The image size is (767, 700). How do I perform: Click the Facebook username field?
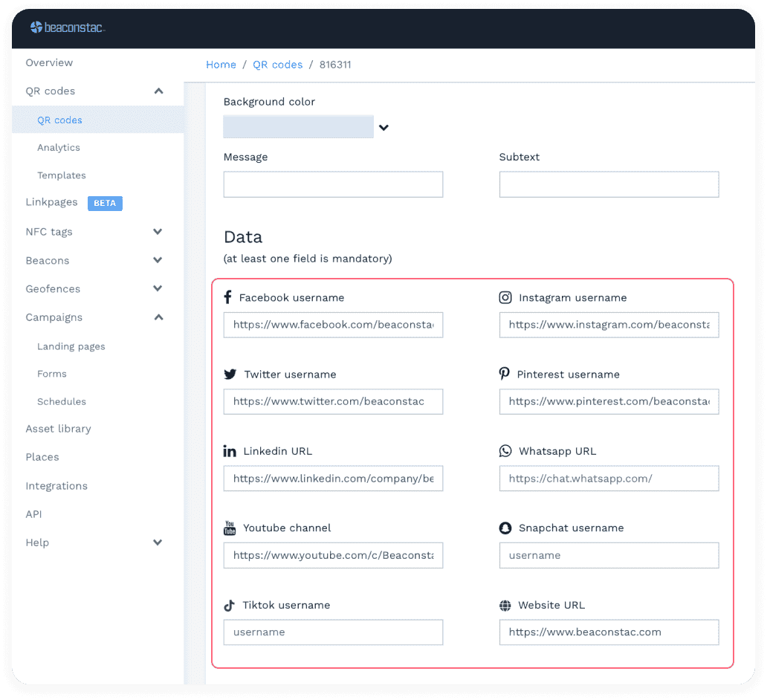click(x=333, y=325)
